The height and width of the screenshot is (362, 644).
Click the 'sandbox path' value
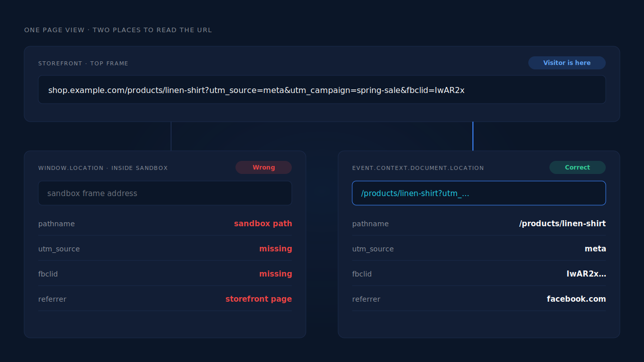click(263, 223)
